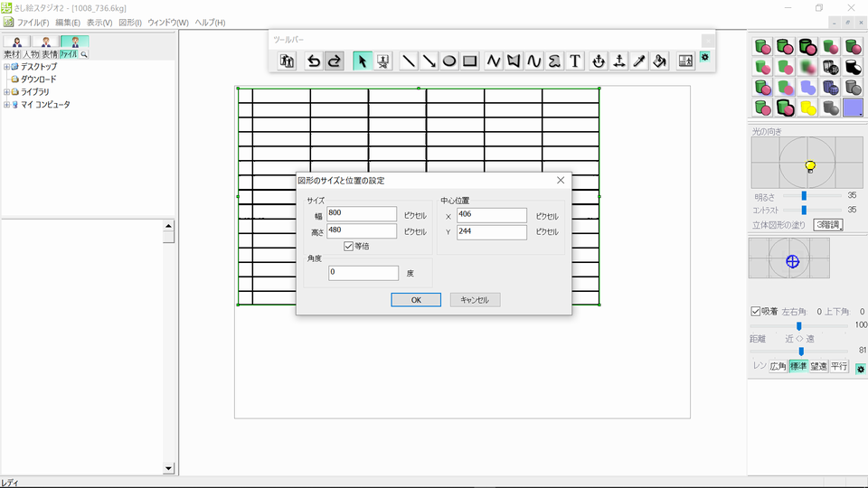Click the キャンセル button
The height and width of the screenshot is (488, 868).
click(475, 300)
